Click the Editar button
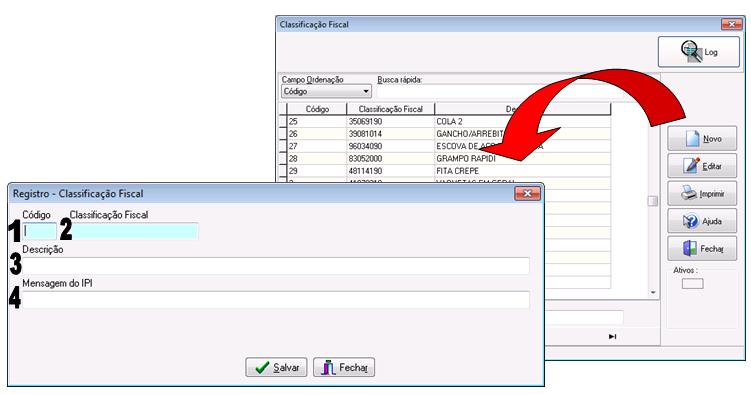This screenshot has height=395, width=751. [702, 166]
